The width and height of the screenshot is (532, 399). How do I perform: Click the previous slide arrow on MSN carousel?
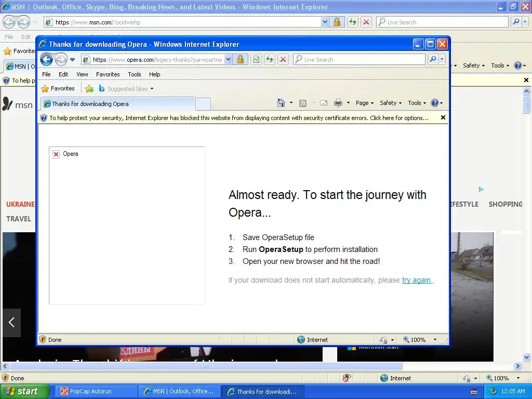(11, 322)
